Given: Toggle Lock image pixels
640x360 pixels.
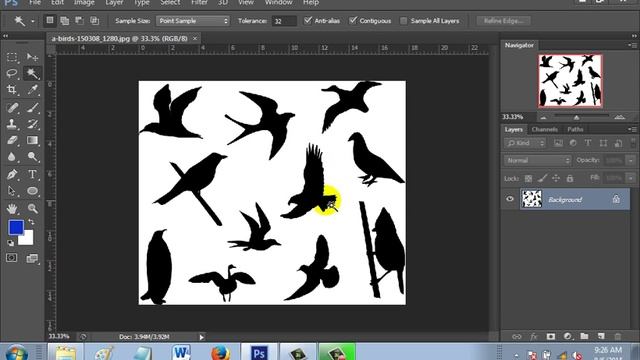Looking at the screenshot, I should click(x=542, y=178).
